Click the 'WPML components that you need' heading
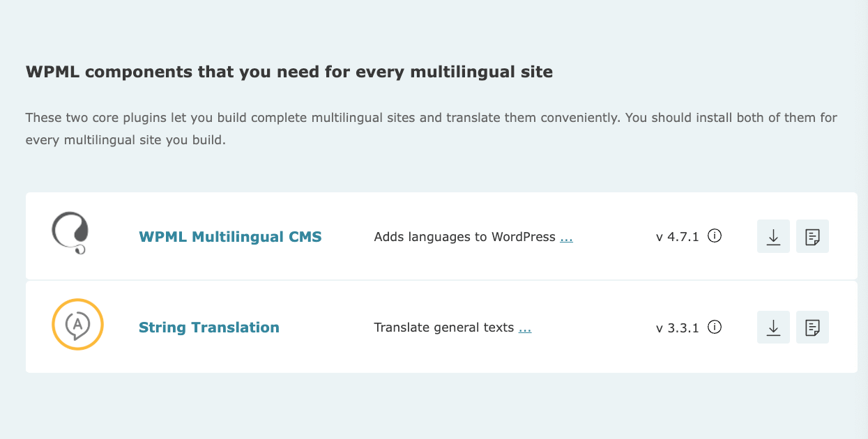 (x=289, y=72)
